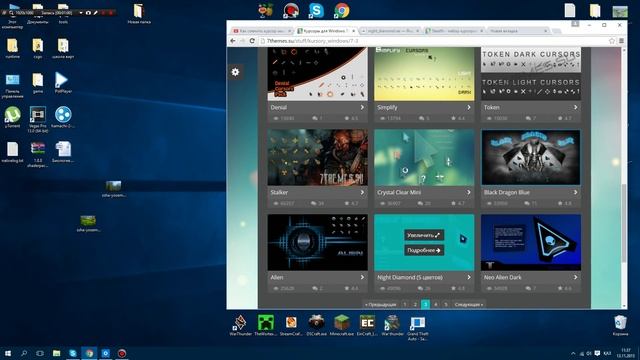Image resolution: width=640 pixels, height=360 pixels.
Task: Reload the page with the refresh icon
Action: (252, 41)
